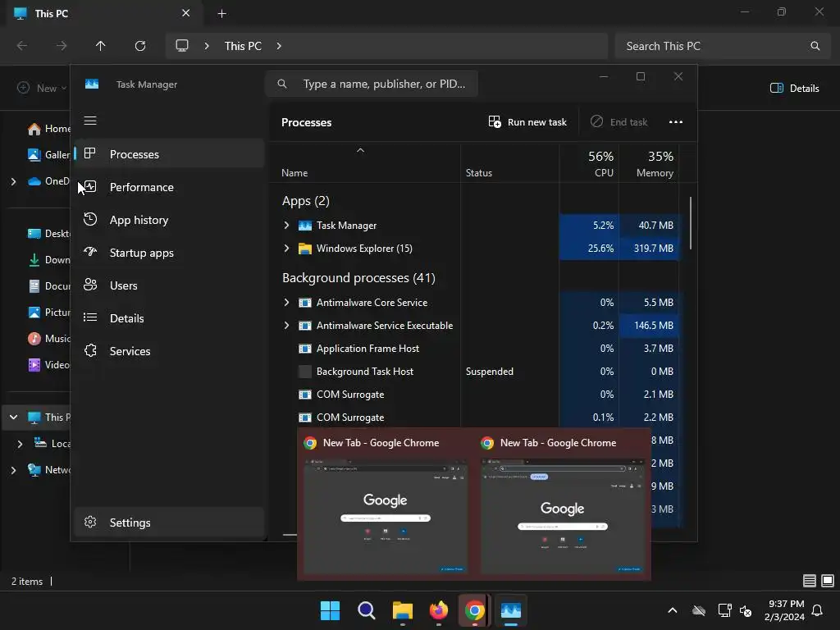
Task: Open the three-dot more options menu
Action: [676, 122]
